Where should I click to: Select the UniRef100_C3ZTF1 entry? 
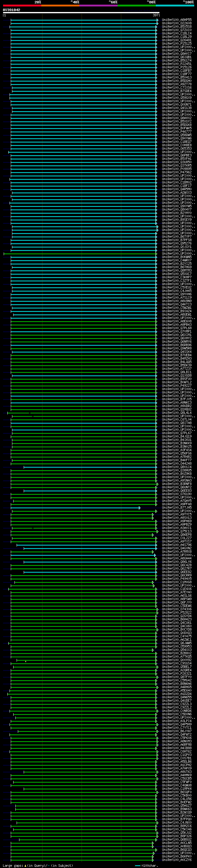click(177, 281)
